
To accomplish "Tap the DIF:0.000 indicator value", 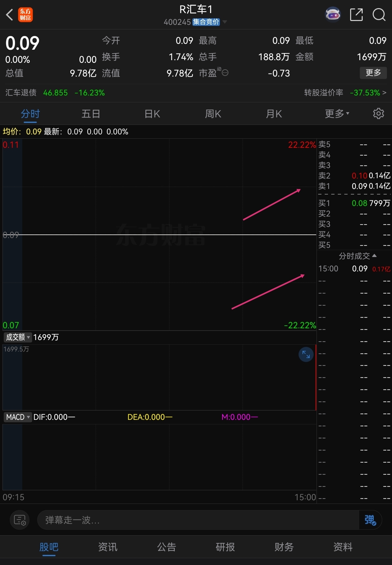I will (x=54, y=417).
